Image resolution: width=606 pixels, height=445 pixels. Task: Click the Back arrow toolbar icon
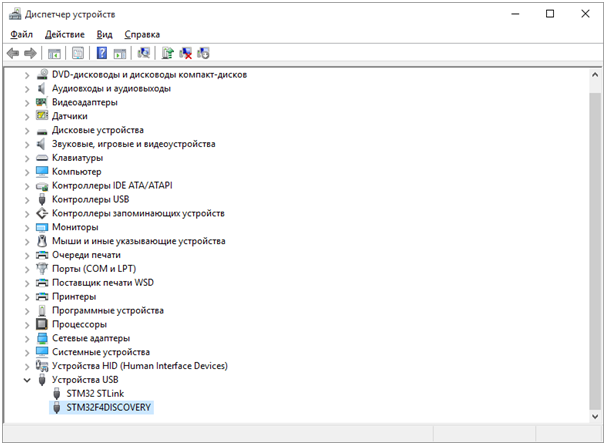[x=13, y=53]
